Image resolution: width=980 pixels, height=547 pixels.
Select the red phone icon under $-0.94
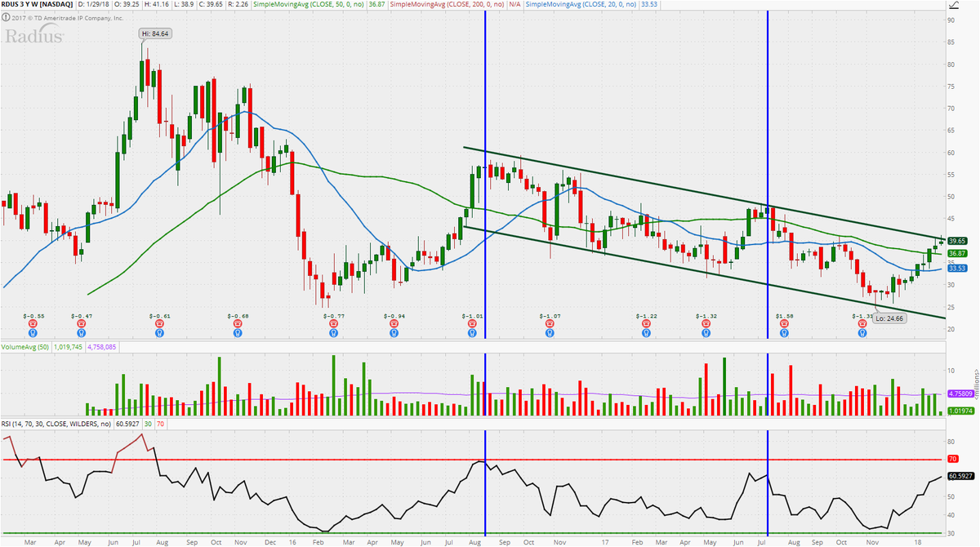(394, 323)
